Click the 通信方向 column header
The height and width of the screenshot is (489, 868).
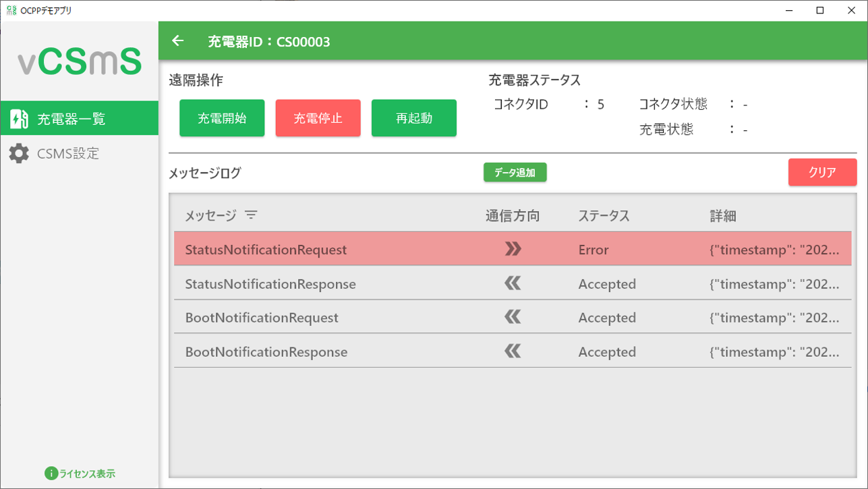tap(513, 216)
